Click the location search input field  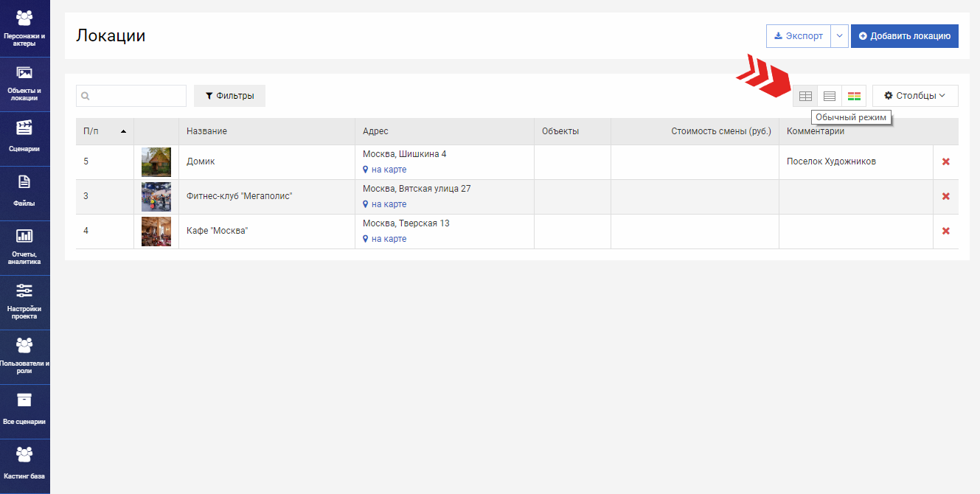[x=131, y=96]
